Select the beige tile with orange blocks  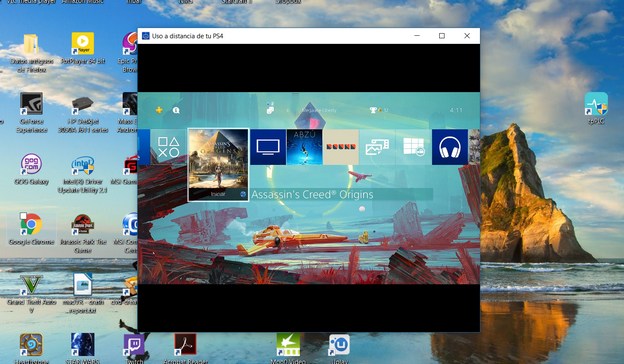coord(341,147)
